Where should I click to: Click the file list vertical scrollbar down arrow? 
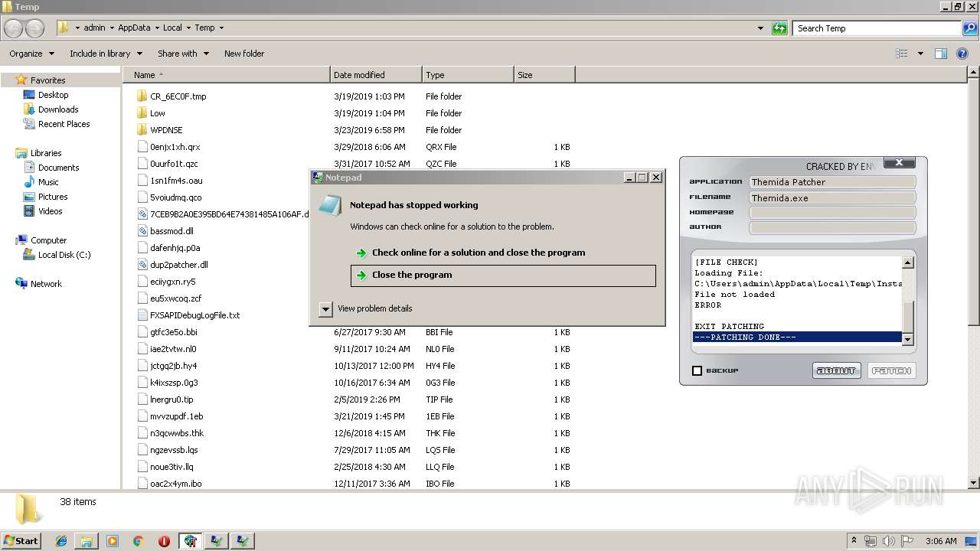point(973,483)
